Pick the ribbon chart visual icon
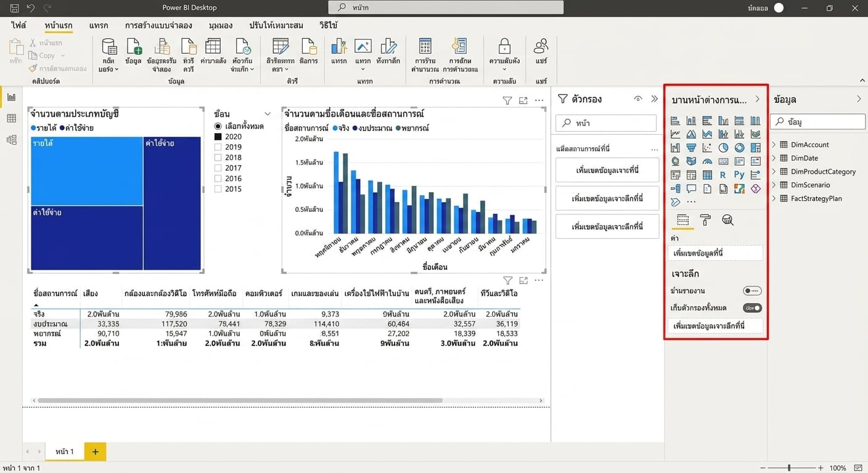 pyautogui.click(x=755, y=134)
